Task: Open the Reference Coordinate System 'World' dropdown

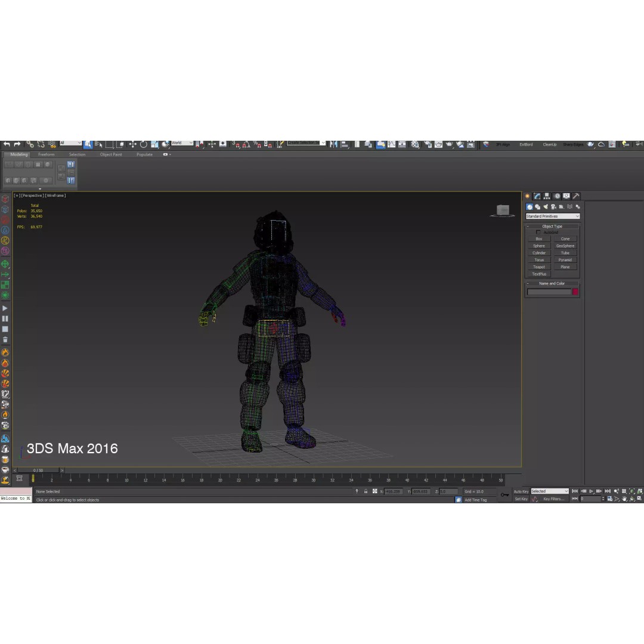Action: pos(182,143)
